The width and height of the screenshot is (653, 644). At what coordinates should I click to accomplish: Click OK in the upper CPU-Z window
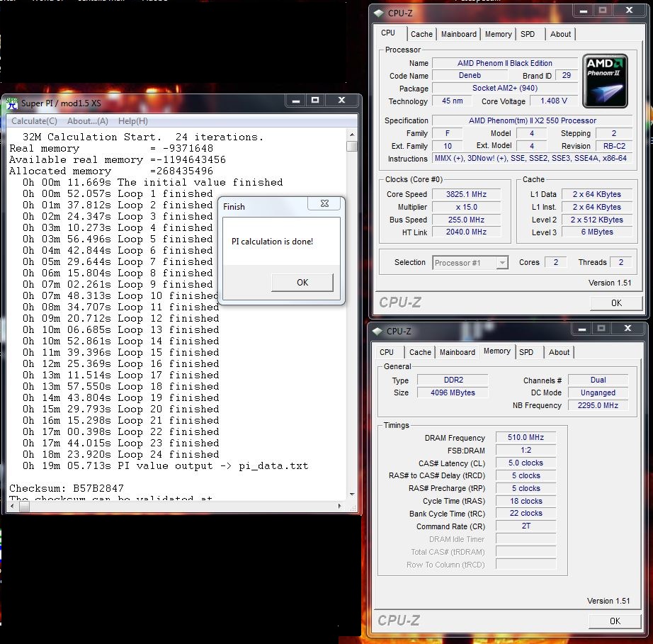coord(616,303)
